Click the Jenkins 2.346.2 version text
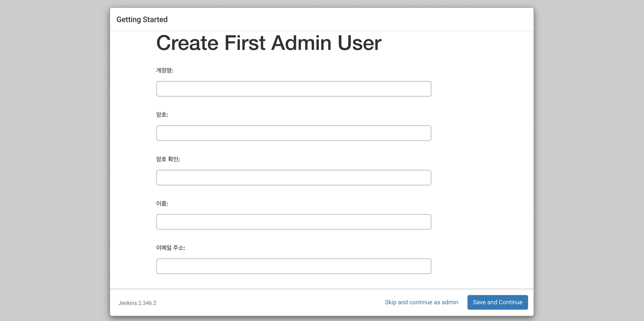Image resolution: width=644 pixels, height=321 pixels. (137, 303)
